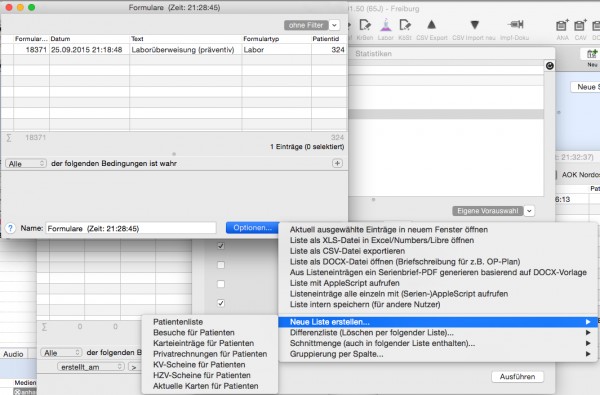
Task: Expand 'Schnittmenge (auch in folgender Liste enthalten)' submenu
Action: [588, 343]
